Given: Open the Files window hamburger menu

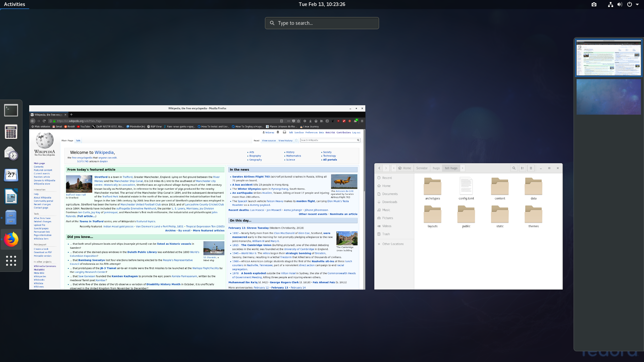Looking at the screenshot, I should [531, 168].
